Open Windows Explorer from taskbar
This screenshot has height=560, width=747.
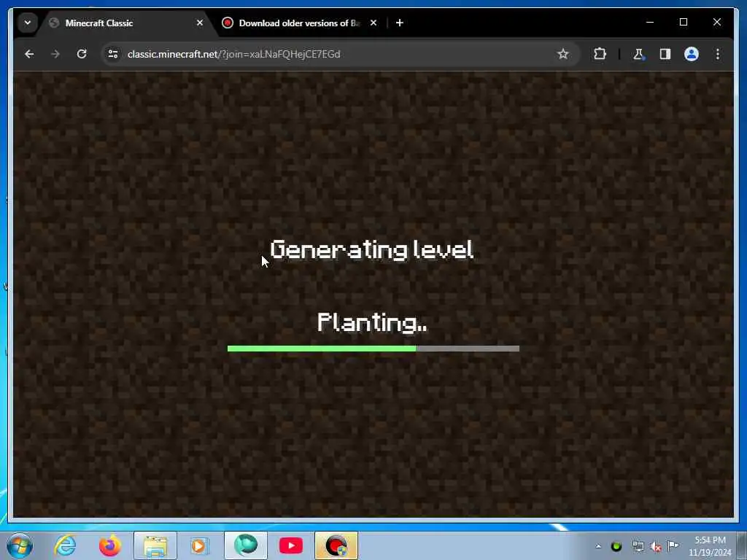click(x=155, y=545)
